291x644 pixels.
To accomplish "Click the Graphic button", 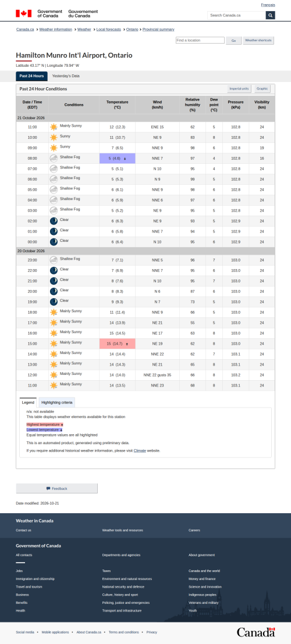I will (262, 89).
